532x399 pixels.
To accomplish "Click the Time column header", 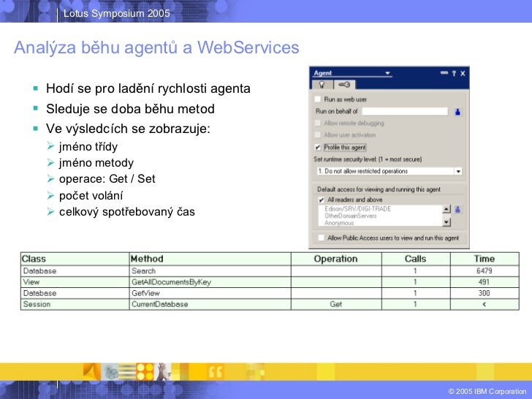I will pyautogui.click(x=484, y=259).
